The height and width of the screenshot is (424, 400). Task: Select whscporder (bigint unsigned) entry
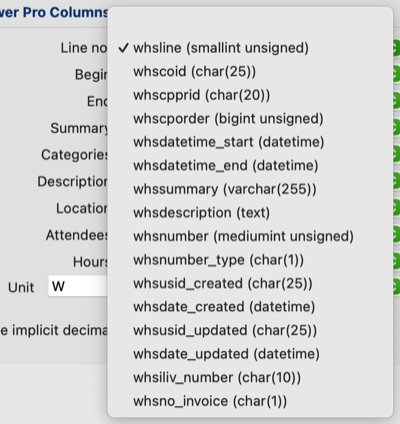click(x=250, y=119)
